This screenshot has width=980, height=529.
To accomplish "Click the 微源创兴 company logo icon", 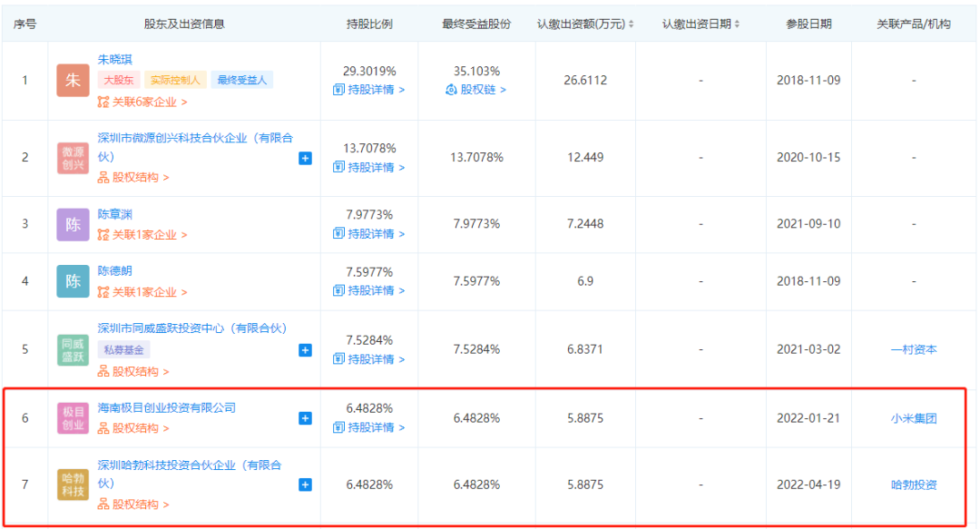I will (73, 158).
